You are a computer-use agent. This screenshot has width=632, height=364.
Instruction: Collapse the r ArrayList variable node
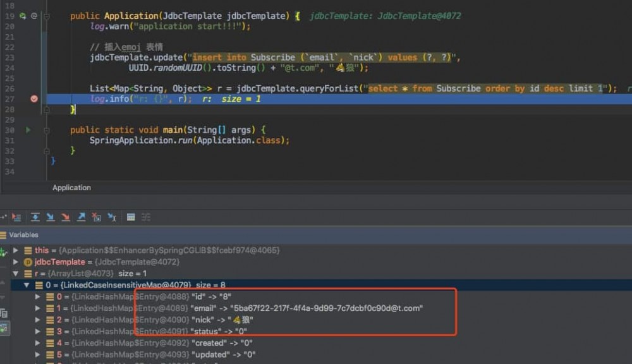[15, 274]
